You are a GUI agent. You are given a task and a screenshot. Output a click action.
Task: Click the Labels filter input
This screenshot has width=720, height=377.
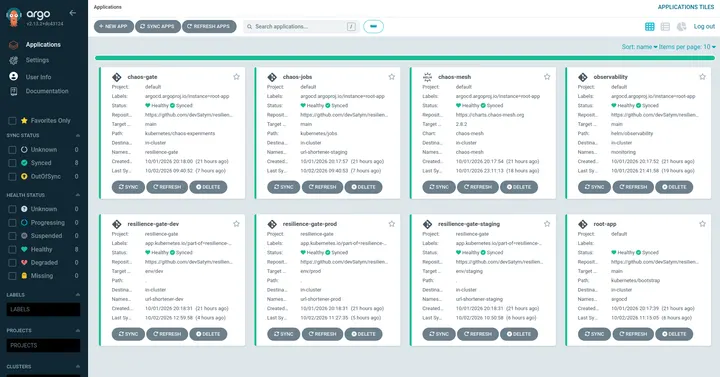coord(43,309)
